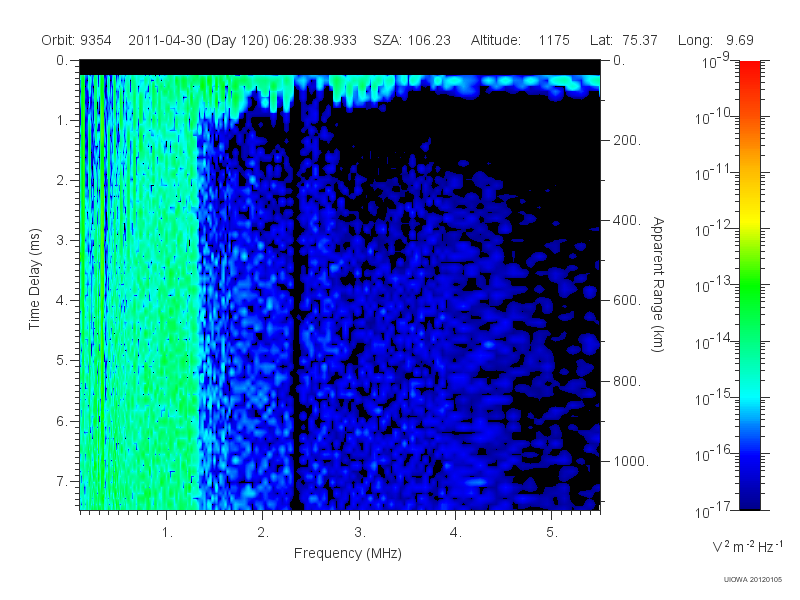Click the altitude value '1175'
The image size is (800, 600).
554,40
